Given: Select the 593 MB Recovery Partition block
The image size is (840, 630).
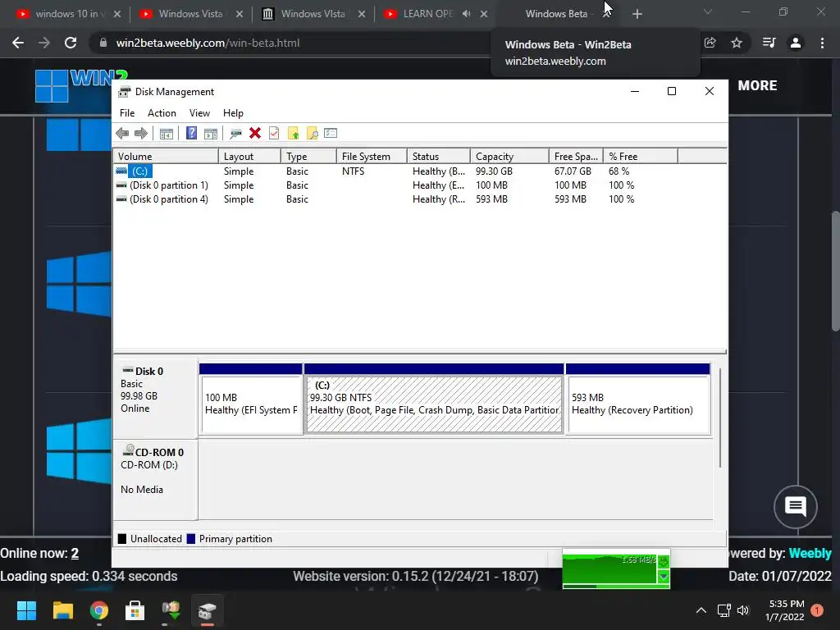Looking at the screenshot, I should coord(638,399).
